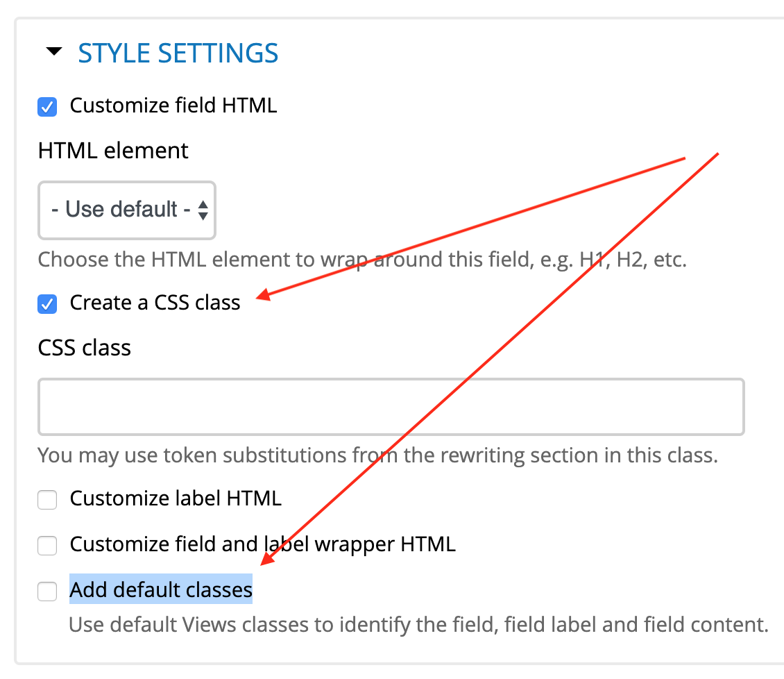Viewport: 784px width, 679px height.
Task: Select the Customize field HTML label text
Action: (172, 106)
